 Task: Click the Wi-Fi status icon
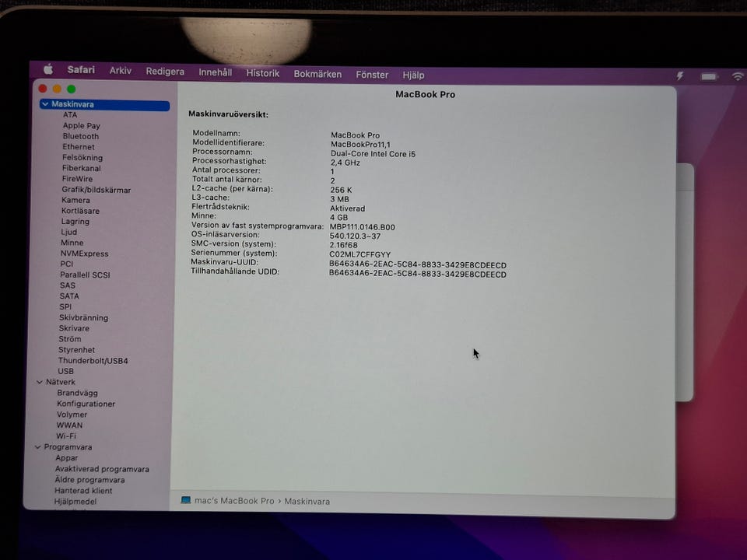coord(737,76)
